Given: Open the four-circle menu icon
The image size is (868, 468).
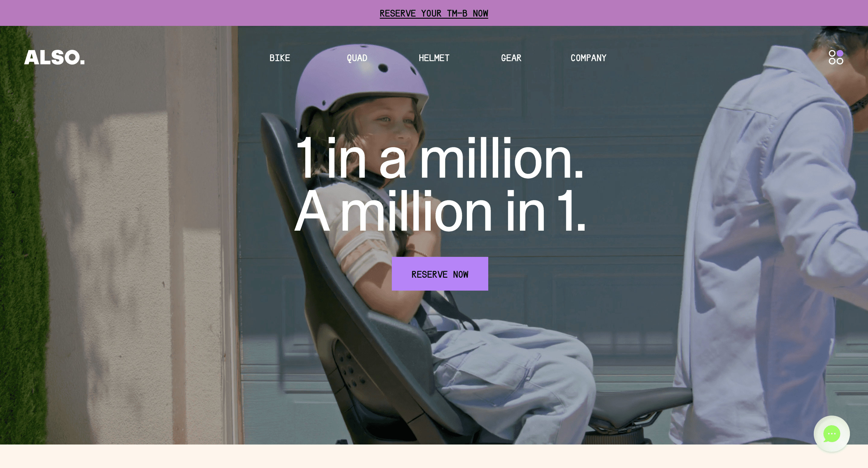Looking at the screenshot, I should (836, 57).
